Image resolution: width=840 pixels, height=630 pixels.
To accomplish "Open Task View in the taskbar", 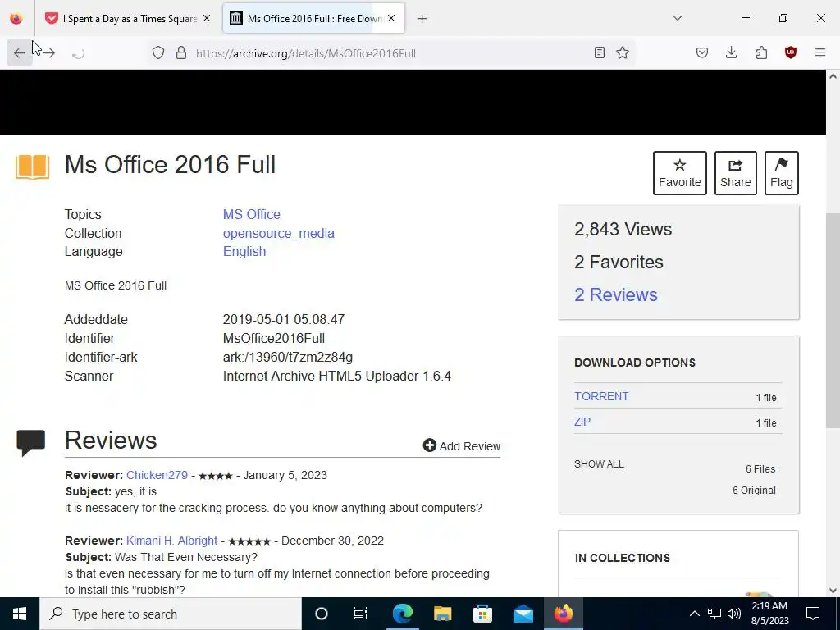I will [361, 614].
